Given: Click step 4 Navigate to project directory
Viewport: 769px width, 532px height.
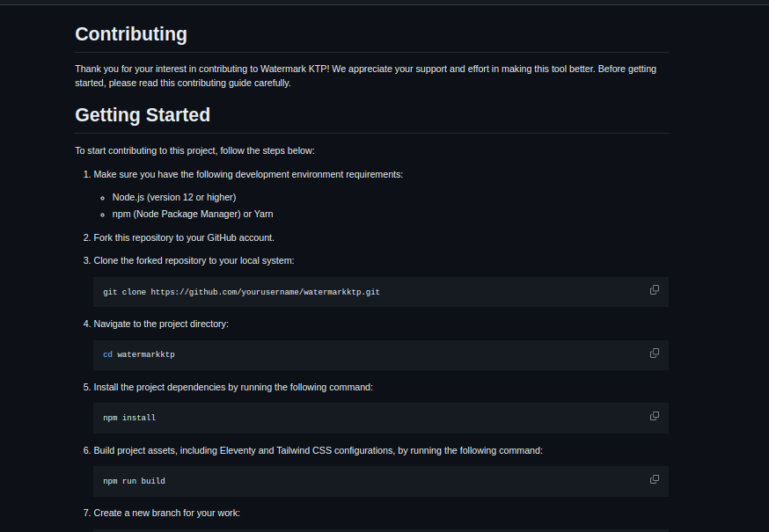Looking at the screenshot, I should tap(161, 324).
